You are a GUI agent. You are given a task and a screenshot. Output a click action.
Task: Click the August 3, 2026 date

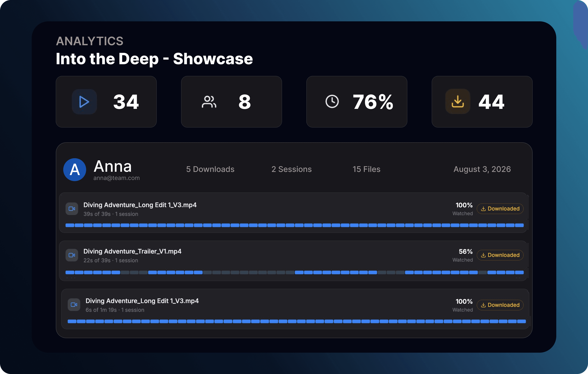482,169
